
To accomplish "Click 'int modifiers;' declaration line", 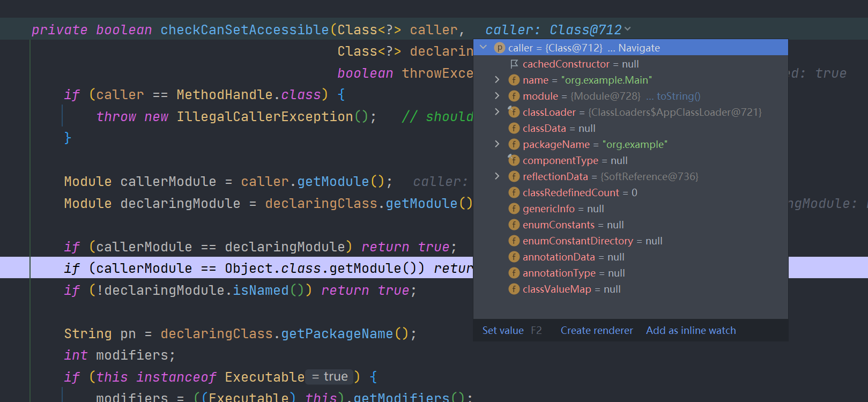I will tap(120, 355).
